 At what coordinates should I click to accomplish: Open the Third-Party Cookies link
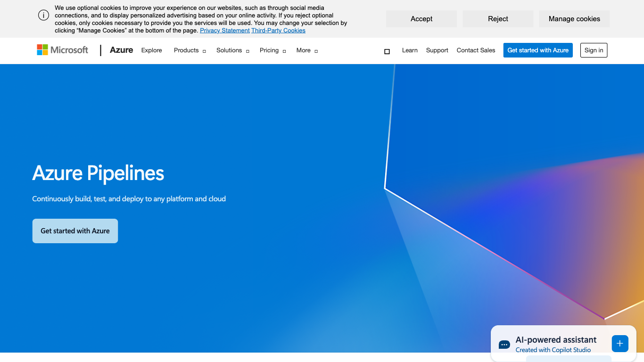point(278,31)
